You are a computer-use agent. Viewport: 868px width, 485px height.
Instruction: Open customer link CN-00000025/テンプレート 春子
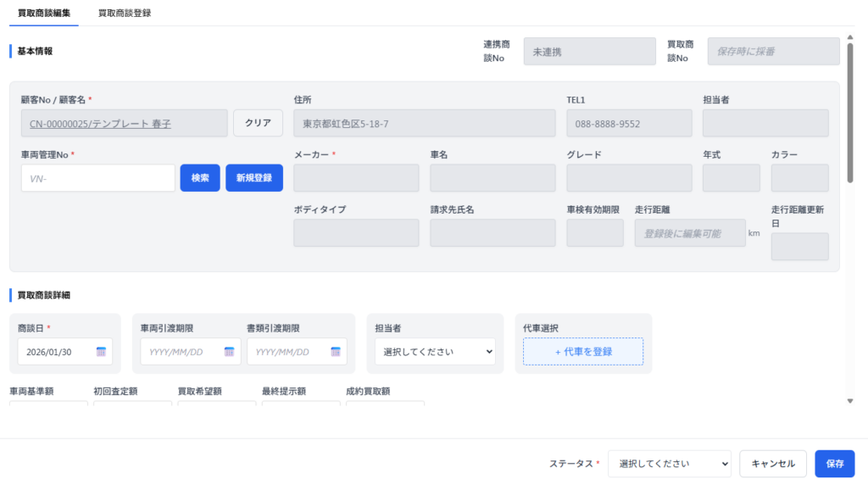[100, 124]
